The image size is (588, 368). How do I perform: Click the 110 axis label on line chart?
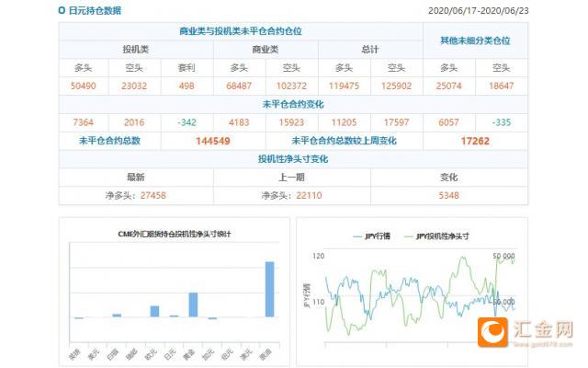318,302
